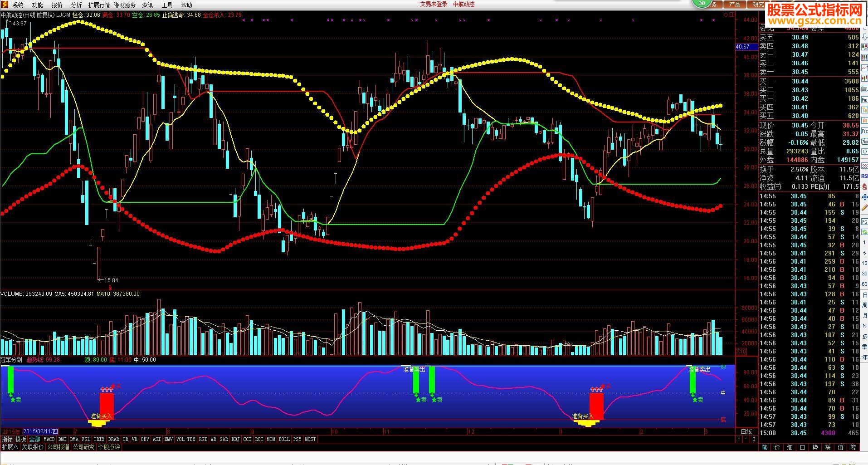Open the news info icon in sidebar
The image size is (868, 465).
pos(864,89)
